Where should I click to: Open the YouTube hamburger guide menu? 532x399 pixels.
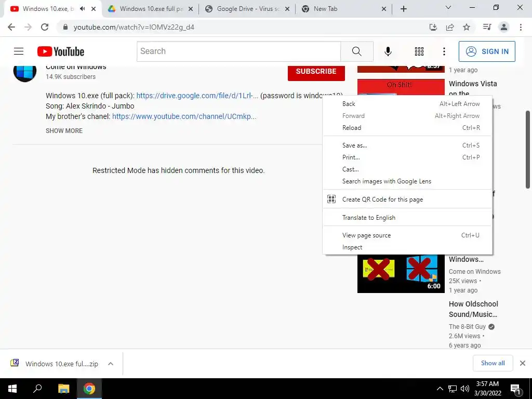(x=19, y=51)
